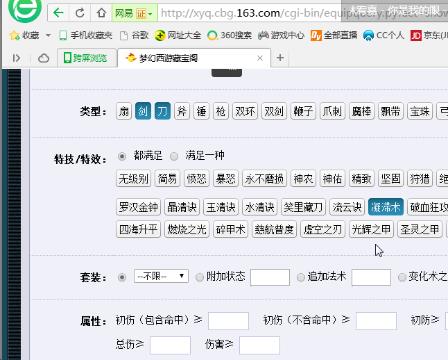Select weapon type 爪刺
Screen dimensions: 448x360
click(332, 111)
